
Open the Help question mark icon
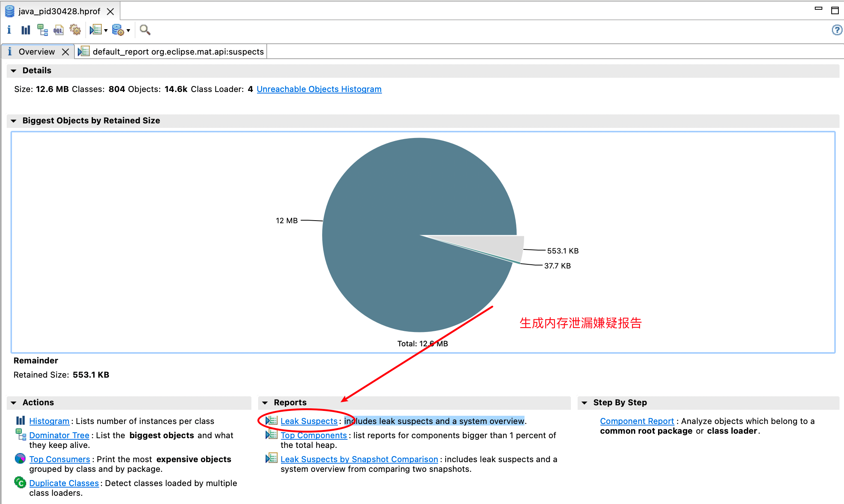(x=837, y=30)
